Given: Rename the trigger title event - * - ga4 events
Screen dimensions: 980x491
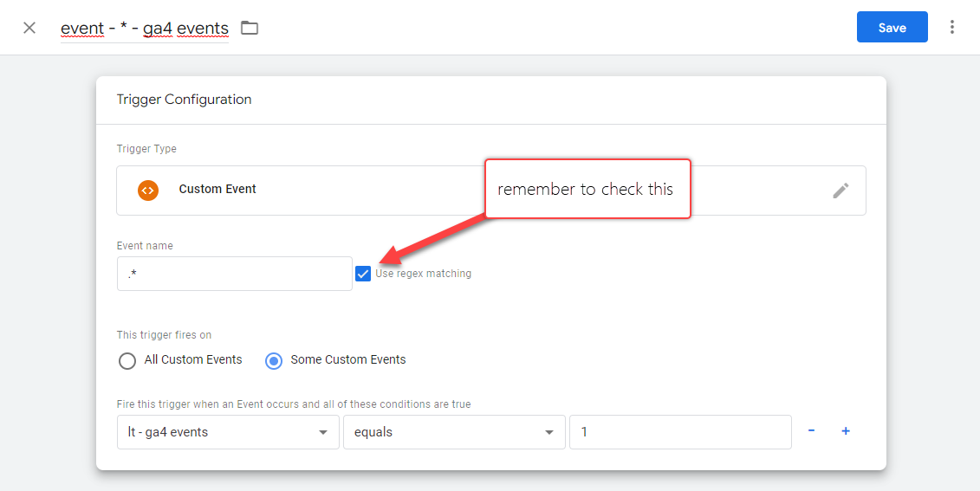Looking at the screenshot, I should 145,29.
